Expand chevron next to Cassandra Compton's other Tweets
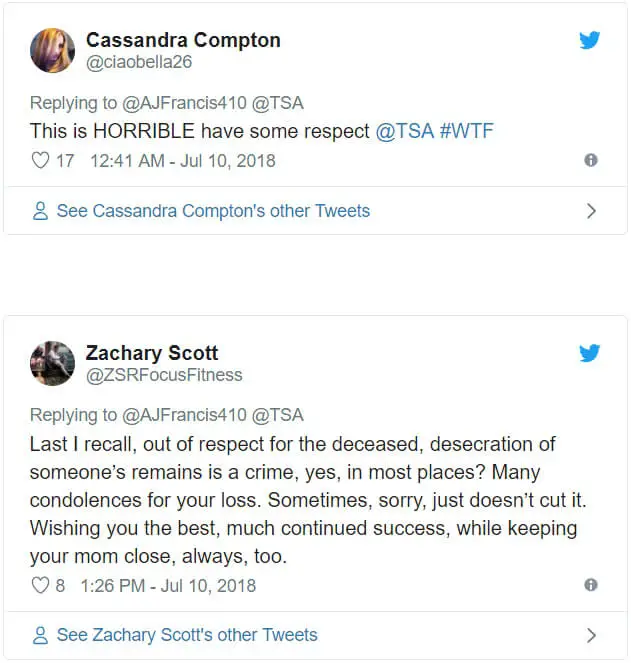 click(x=591, y=211)
